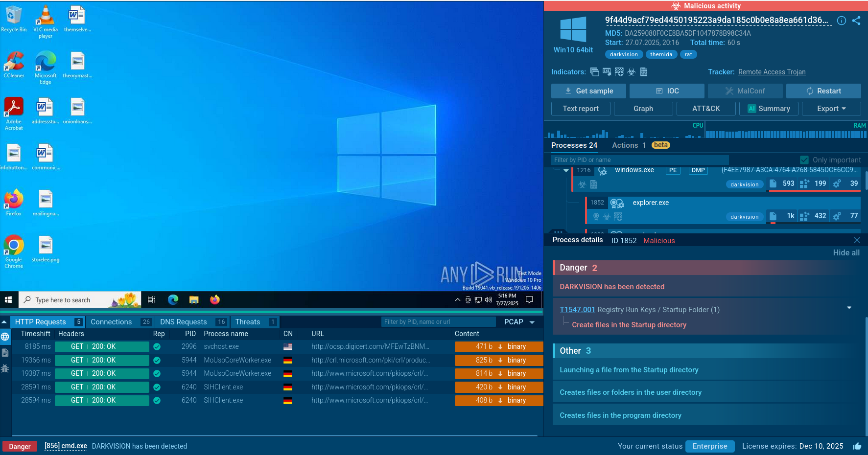The image size is (868, 455).
Task: Switch to the Threats tab
Action: click(248, 322)
